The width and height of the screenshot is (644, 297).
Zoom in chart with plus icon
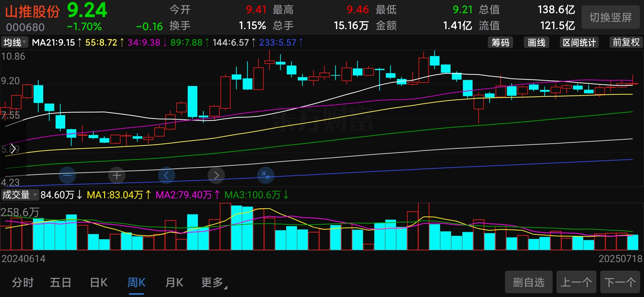117,175
